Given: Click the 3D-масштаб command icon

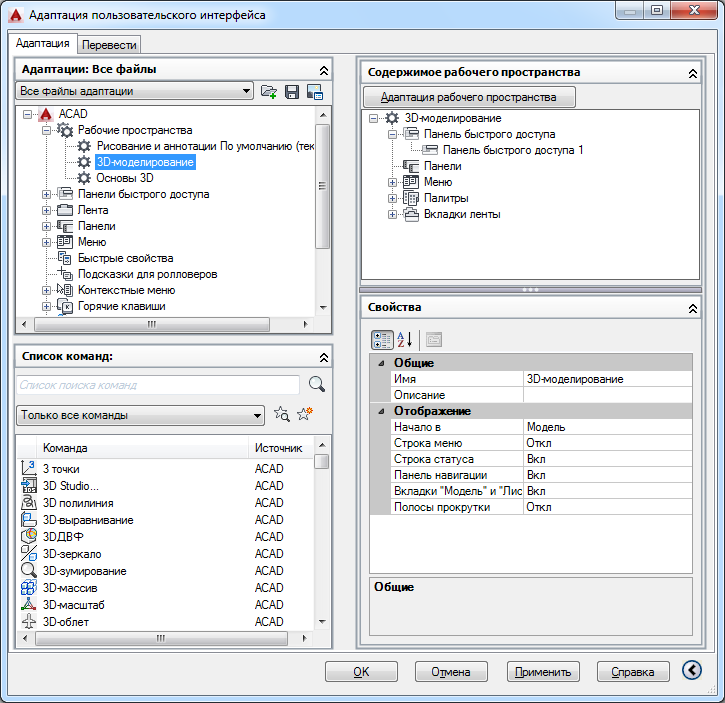Looking at the screenshot, I should point(29,604).
